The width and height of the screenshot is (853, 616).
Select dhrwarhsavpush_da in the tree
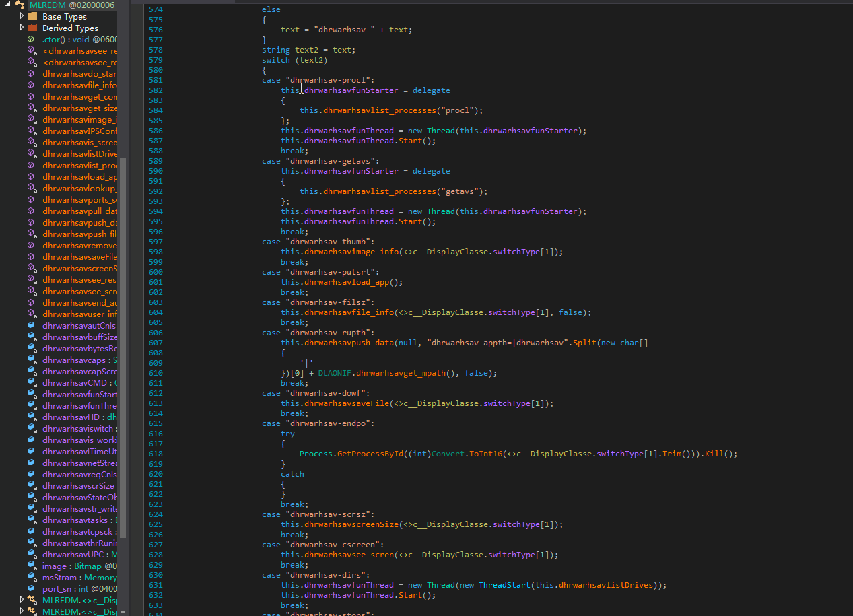pyautogui.click(x=80, y=223)
